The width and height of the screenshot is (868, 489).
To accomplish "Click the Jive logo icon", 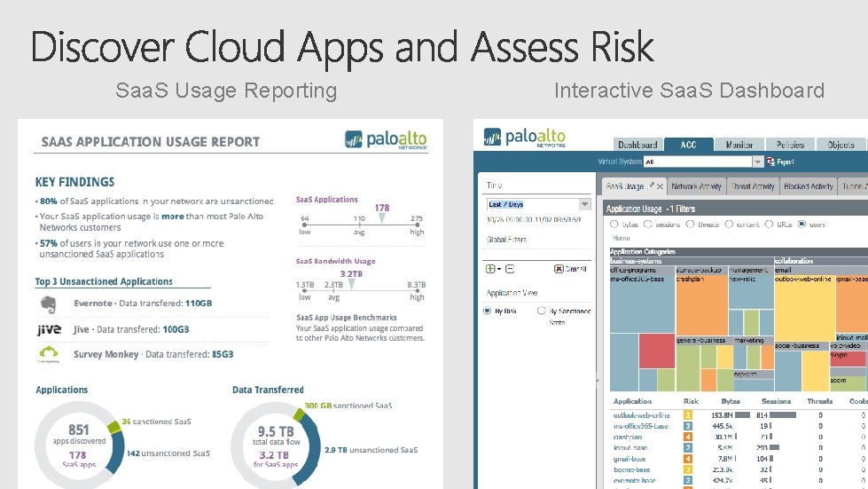I will coord(49,329).
